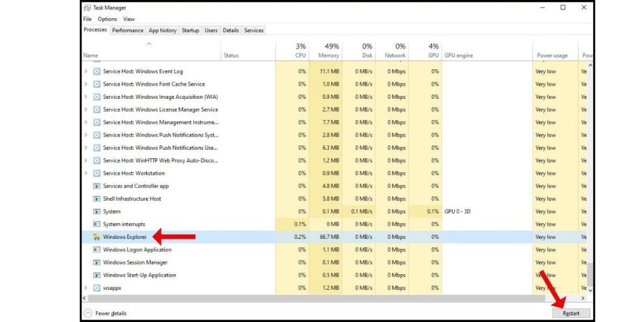644x322 pixels.
Task: Sort by GPU usage column
Action: click(x=425, y=51)
